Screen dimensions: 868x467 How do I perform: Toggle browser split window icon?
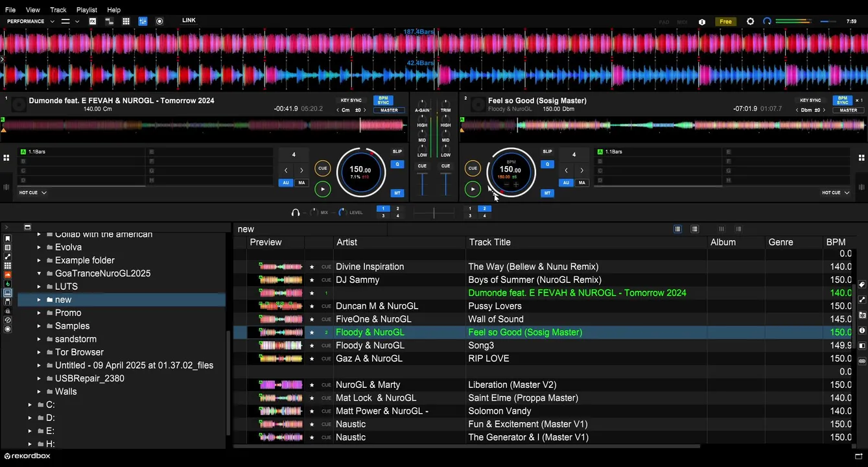click(x=27, y=228)
